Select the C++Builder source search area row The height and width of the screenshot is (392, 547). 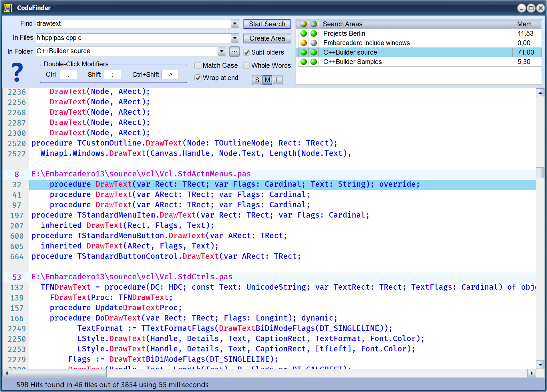click(x=419, y=52)
